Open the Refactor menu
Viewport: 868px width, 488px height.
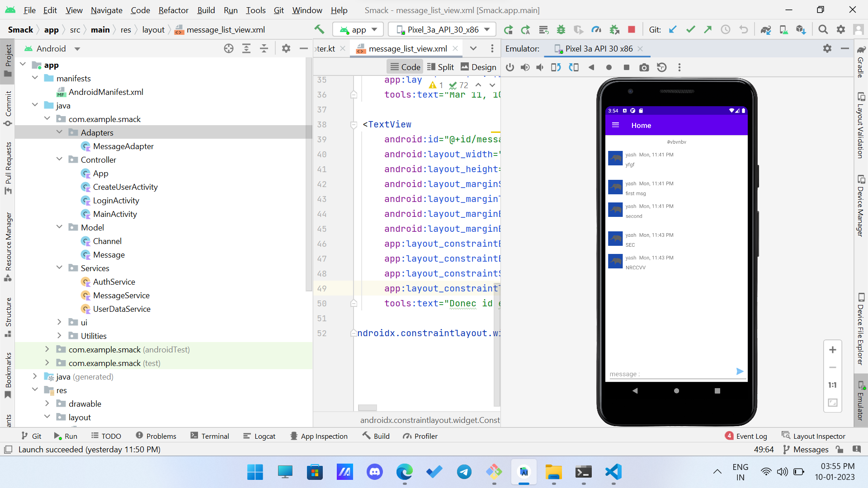173,10
